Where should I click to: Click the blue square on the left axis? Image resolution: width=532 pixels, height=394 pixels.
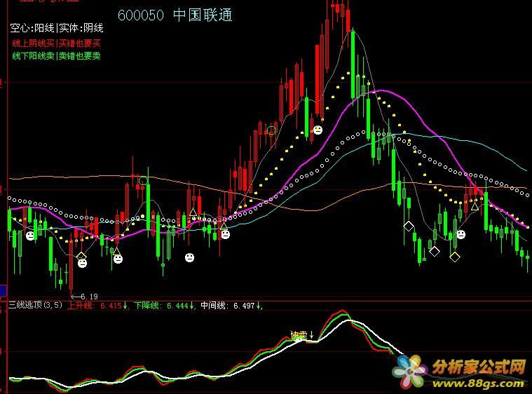[4, 291]
